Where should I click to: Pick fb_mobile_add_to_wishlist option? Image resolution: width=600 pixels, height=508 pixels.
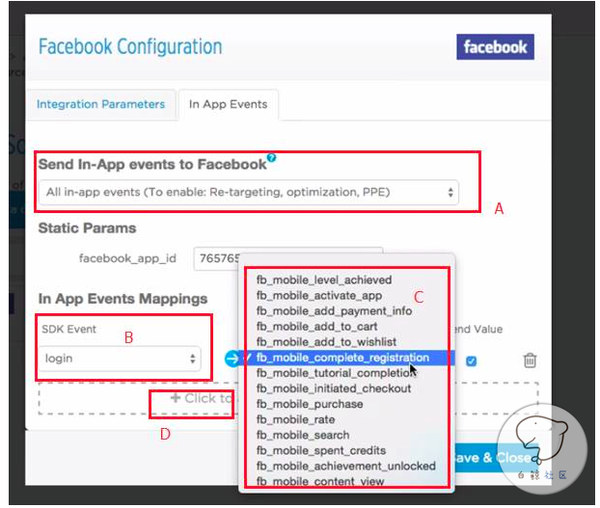point(326,342)
